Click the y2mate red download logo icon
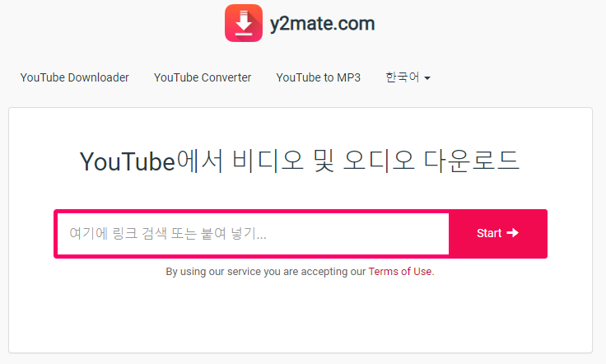Screen dimensions: 606x364 click(x=244, y=23)
